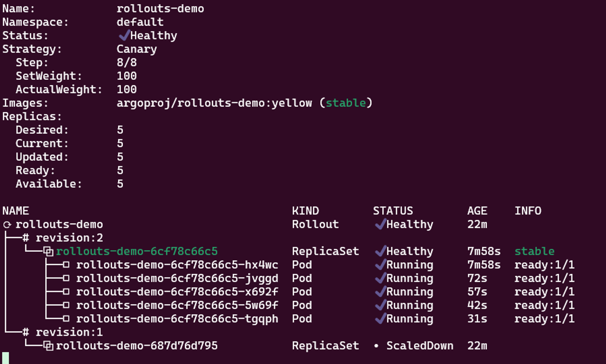606x364 pixels.
Task: Click the green rollouts-demo-6cf78c66c5 ReplicaSet name
Action: [137, 251]
